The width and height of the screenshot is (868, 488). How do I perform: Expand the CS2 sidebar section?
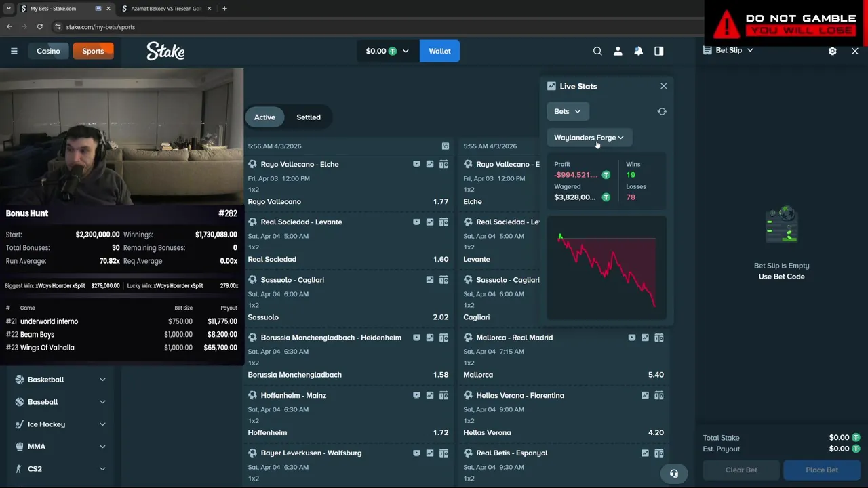(x=60, y=469)
